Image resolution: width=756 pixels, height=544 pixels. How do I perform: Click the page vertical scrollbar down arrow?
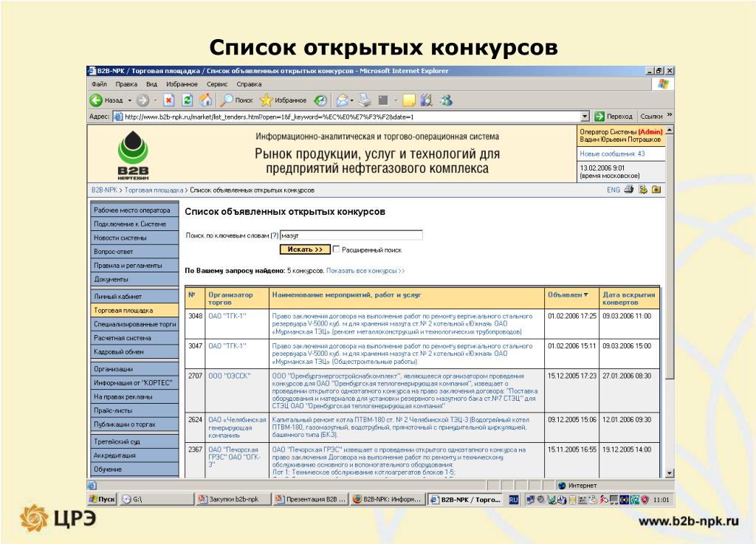[669, 473]
